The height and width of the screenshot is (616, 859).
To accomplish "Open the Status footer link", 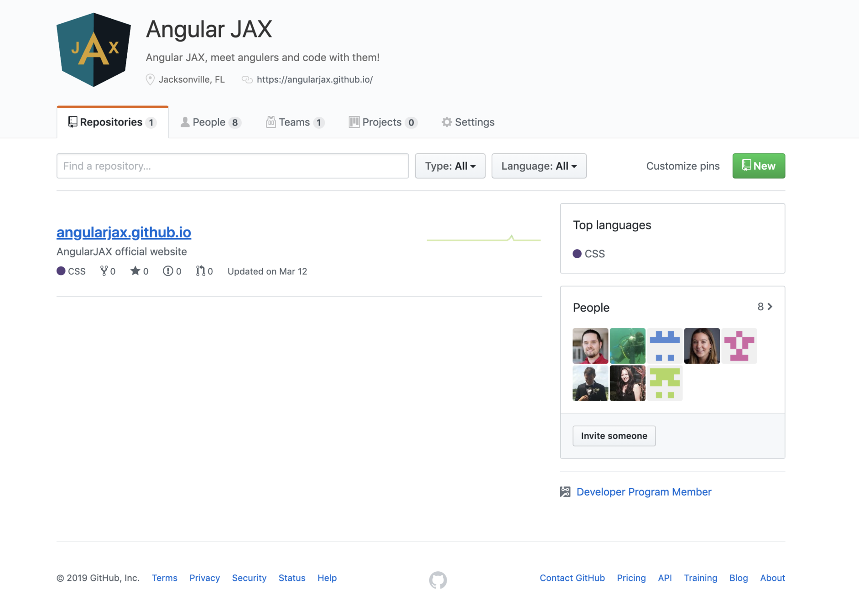I will coord(292,578).
